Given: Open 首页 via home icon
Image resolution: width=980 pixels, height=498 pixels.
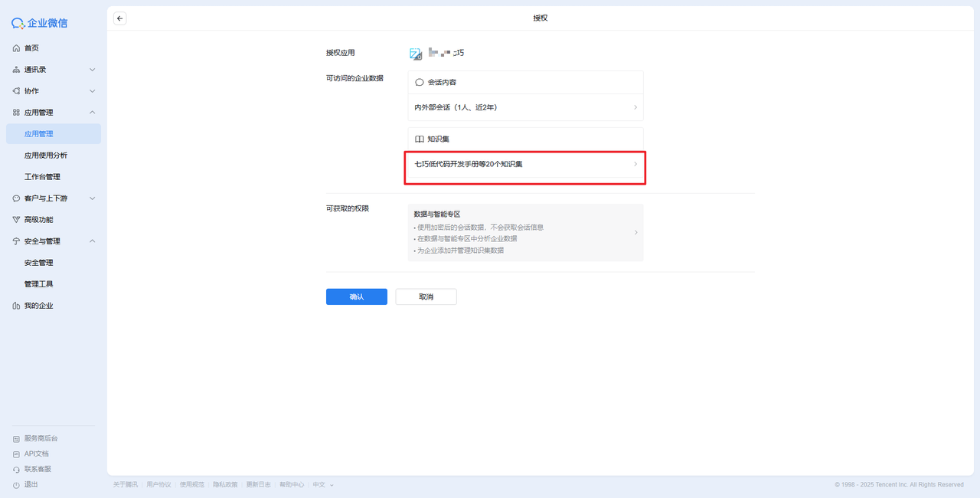Looking at the screenshot, I should [17, 48].
